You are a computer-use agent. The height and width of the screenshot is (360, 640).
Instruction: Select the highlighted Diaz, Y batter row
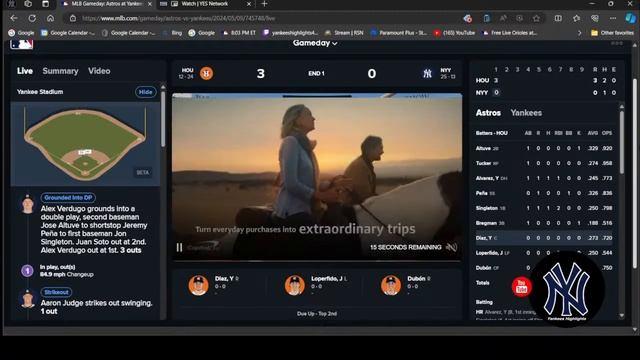point(544,238)
